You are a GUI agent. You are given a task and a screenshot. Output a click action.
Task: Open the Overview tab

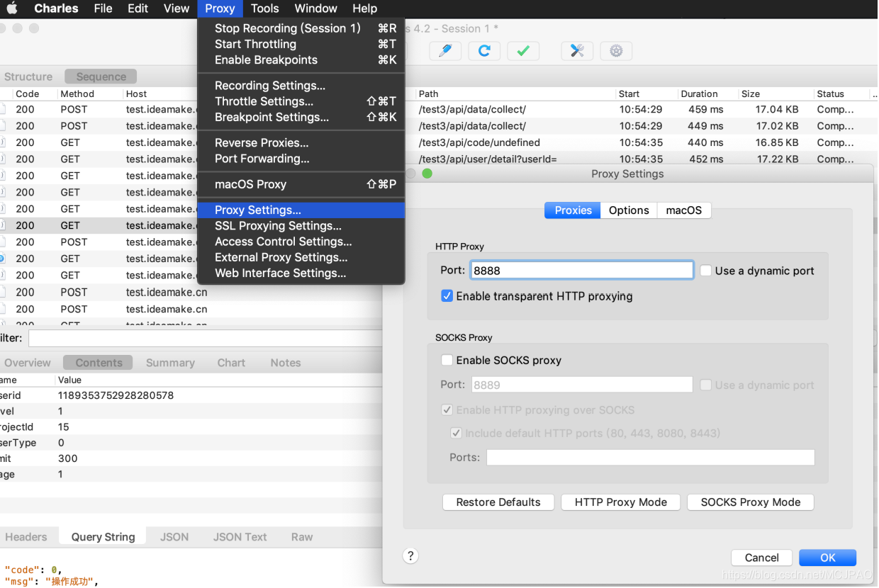click(x=28, y=363)
